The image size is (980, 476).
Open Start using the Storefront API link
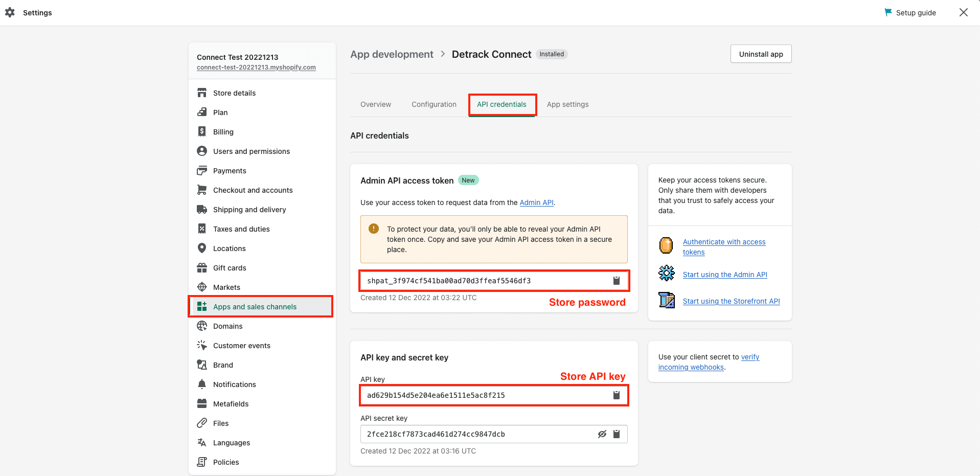coord(732,301)
